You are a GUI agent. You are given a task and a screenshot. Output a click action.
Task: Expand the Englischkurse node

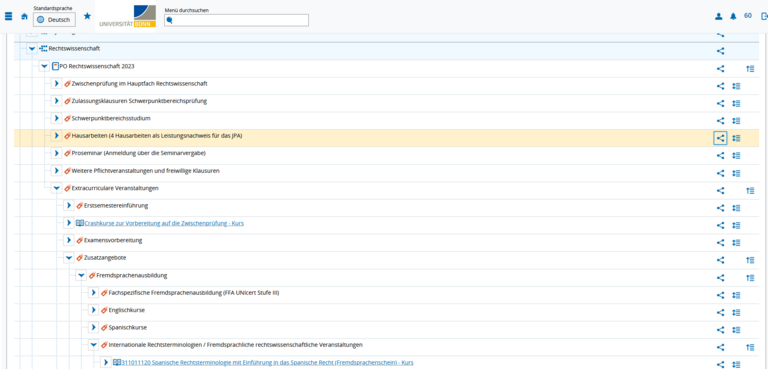click(94, 310)
